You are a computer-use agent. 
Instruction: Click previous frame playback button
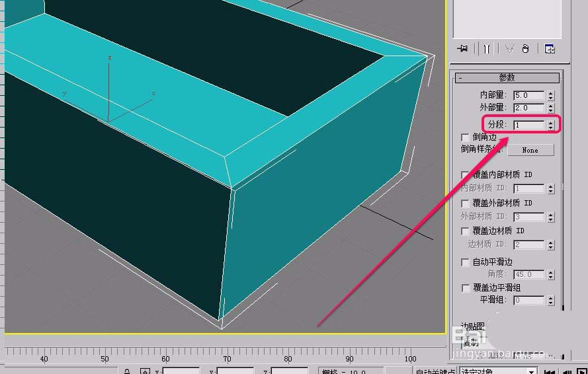(566, 371)
